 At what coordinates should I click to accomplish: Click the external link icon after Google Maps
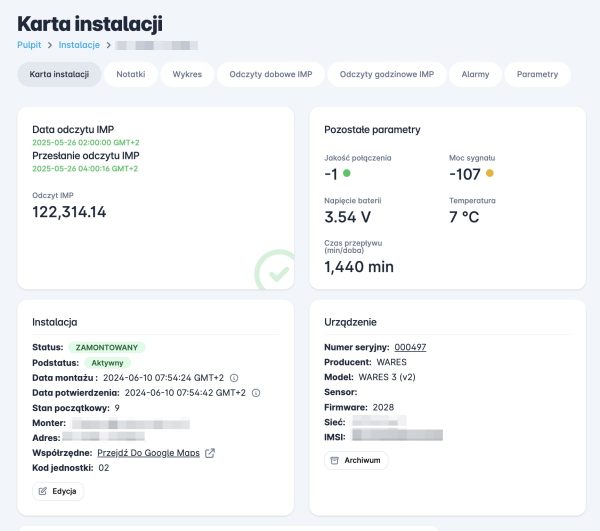(x=210, y=453)
